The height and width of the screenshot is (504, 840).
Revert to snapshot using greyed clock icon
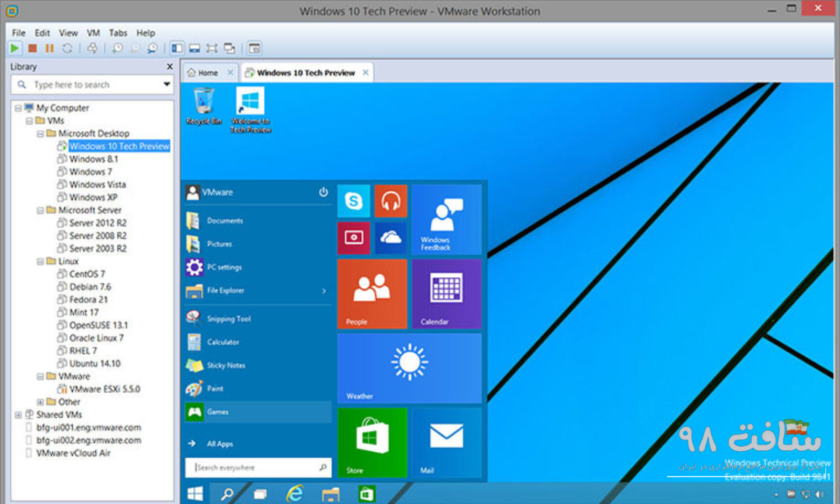134,48
